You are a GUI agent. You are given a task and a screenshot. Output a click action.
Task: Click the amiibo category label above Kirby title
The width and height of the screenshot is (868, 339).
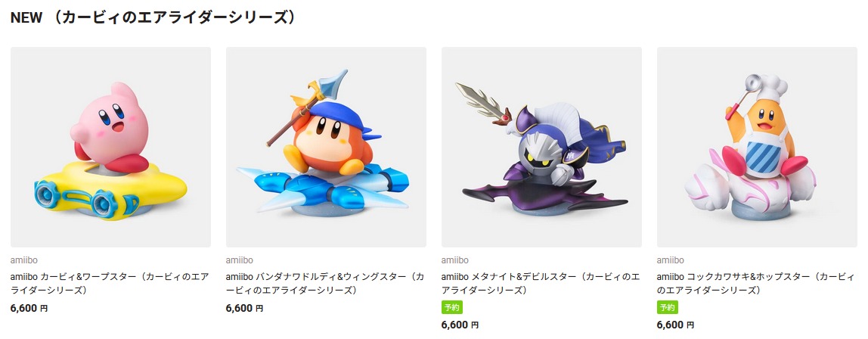tap(23, 260)
